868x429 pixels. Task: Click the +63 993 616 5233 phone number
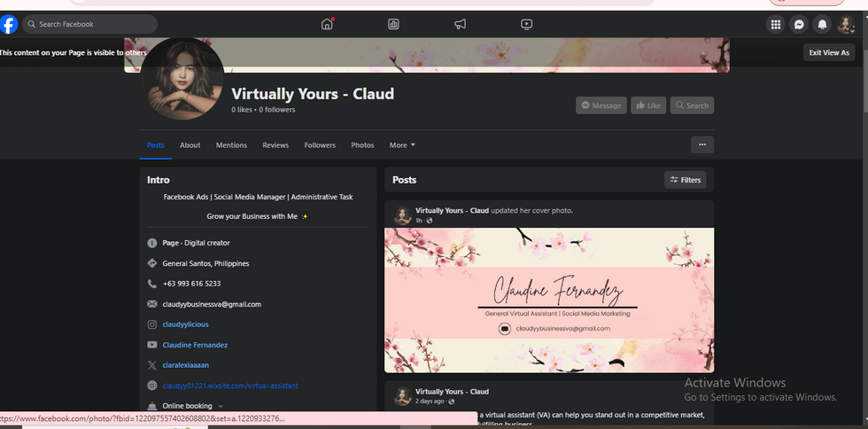pyautogui.click(x=191, y=284)
